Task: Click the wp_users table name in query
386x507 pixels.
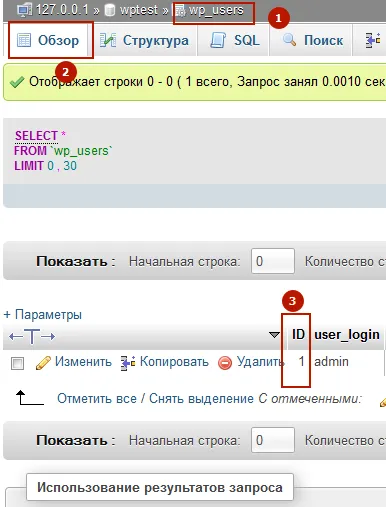Action: [x=81, y=151]
